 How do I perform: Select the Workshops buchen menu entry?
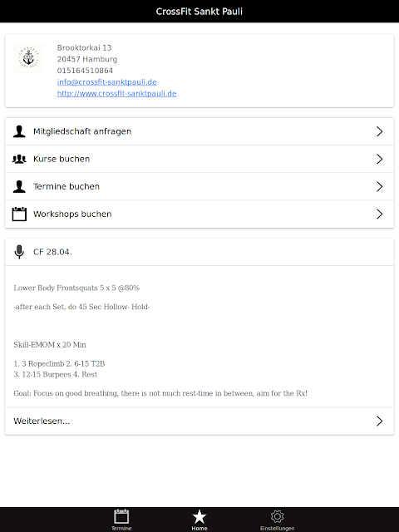tap(199, 214)
